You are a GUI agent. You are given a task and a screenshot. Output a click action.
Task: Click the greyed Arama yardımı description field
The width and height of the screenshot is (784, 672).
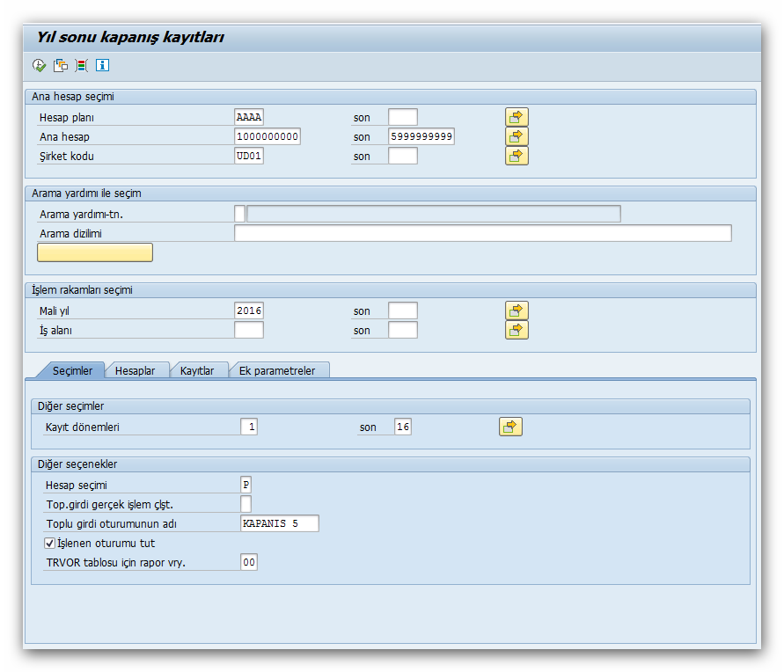click(x=434, y=214)
